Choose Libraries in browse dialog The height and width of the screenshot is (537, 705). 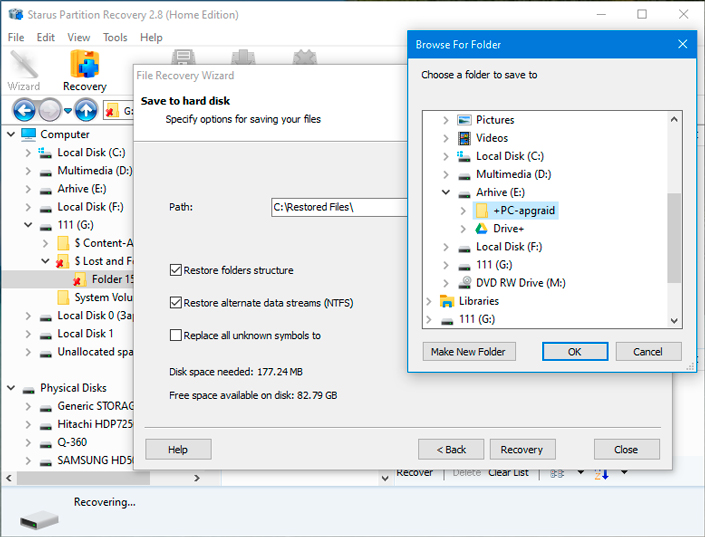(x=478, y=301)
